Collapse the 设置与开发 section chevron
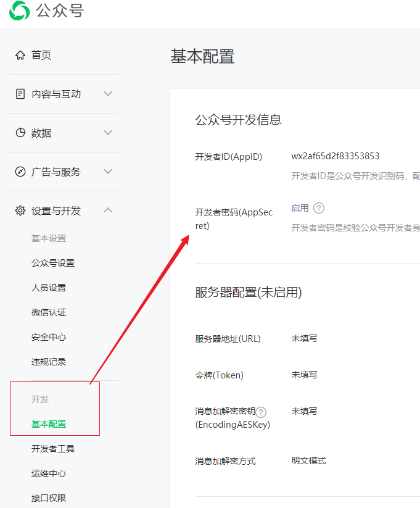 point(108,210)
